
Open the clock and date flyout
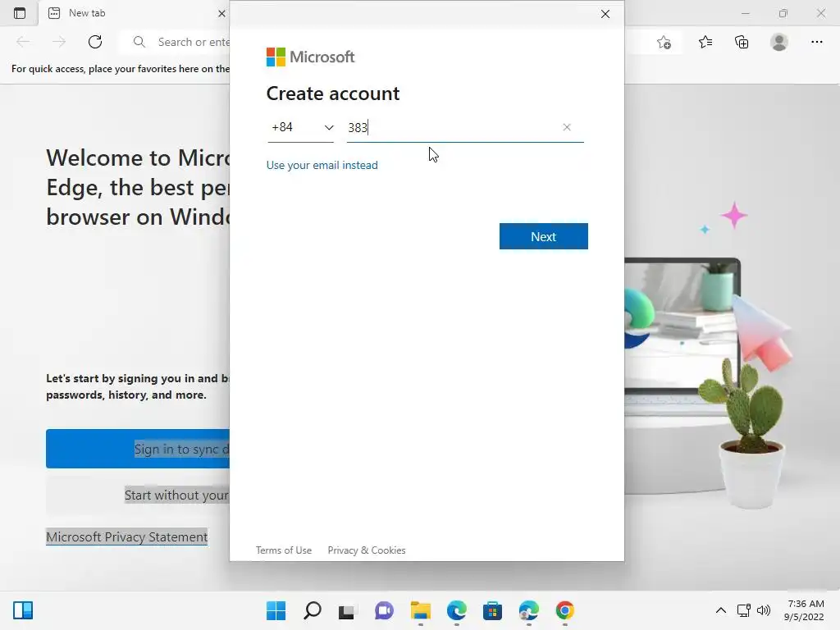(804, 610)
